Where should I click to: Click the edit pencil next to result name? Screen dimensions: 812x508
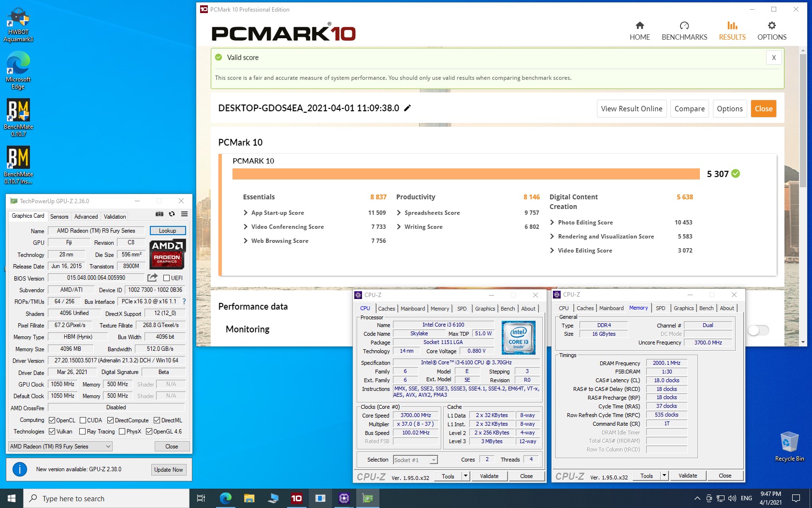[x=407, y=108]
